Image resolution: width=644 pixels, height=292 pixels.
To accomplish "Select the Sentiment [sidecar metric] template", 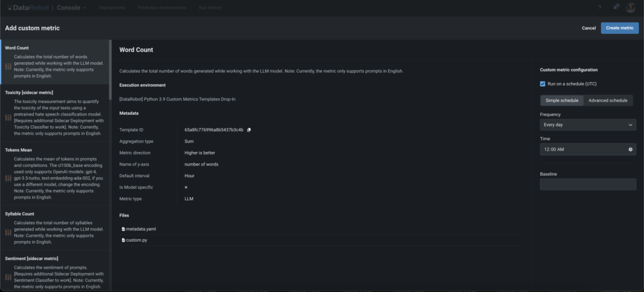I will tap(55, 272).
